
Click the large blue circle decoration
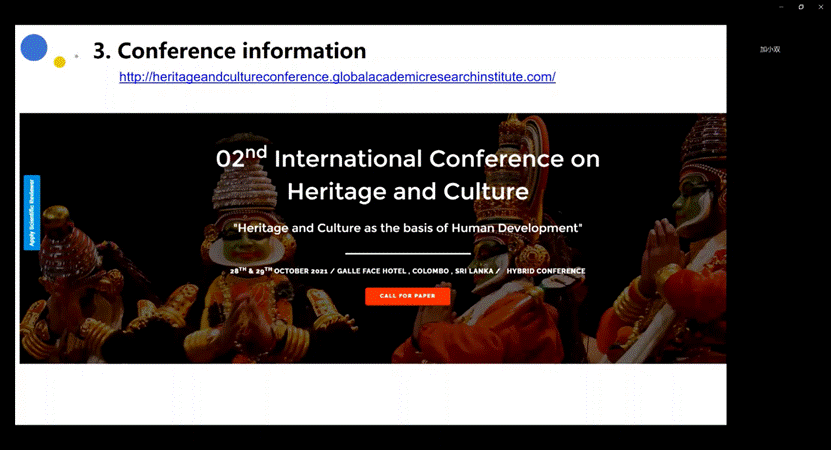[x=34, y=47]
